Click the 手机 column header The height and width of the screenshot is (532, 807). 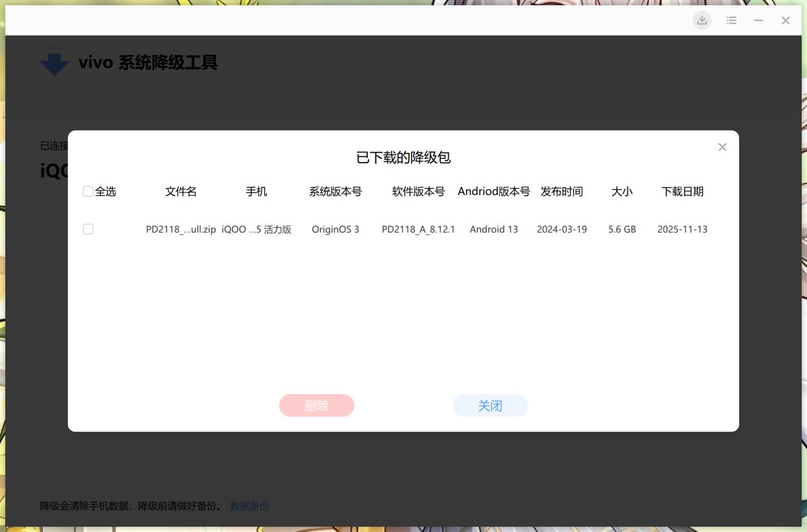pos(256,192)
